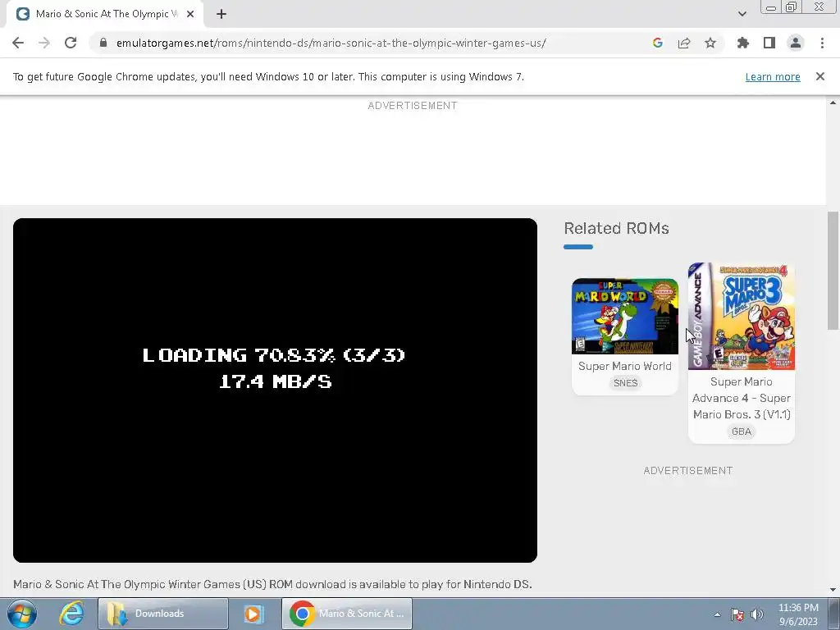
Task: Bookmark this page with the star icon
Action: (710, 43)
